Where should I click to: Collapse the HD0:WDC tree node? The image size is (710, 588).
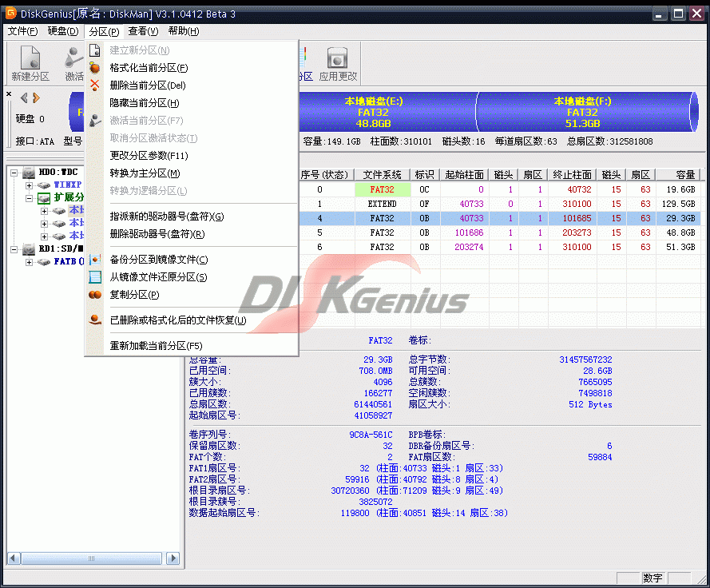[14, 173]
